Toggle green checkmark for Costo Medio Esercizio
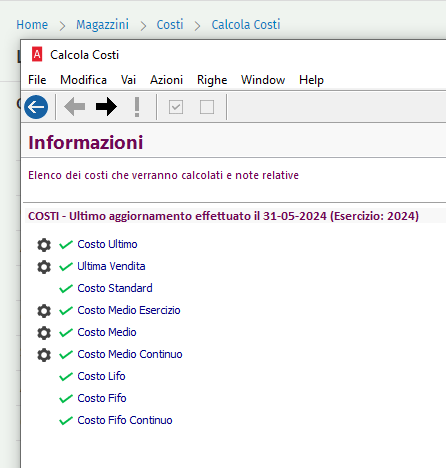The height and width of the screenshot is (468, 446). click(x=66, y=311)
